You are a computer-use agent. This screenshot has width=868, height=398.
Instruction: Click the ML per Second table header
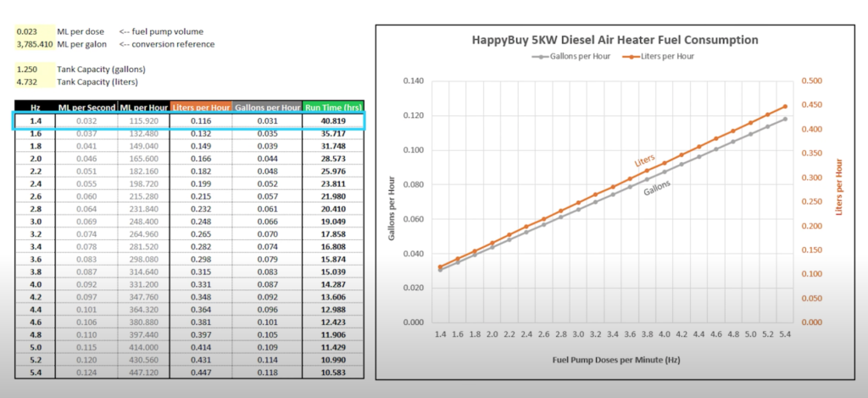[x=85, y=108]
